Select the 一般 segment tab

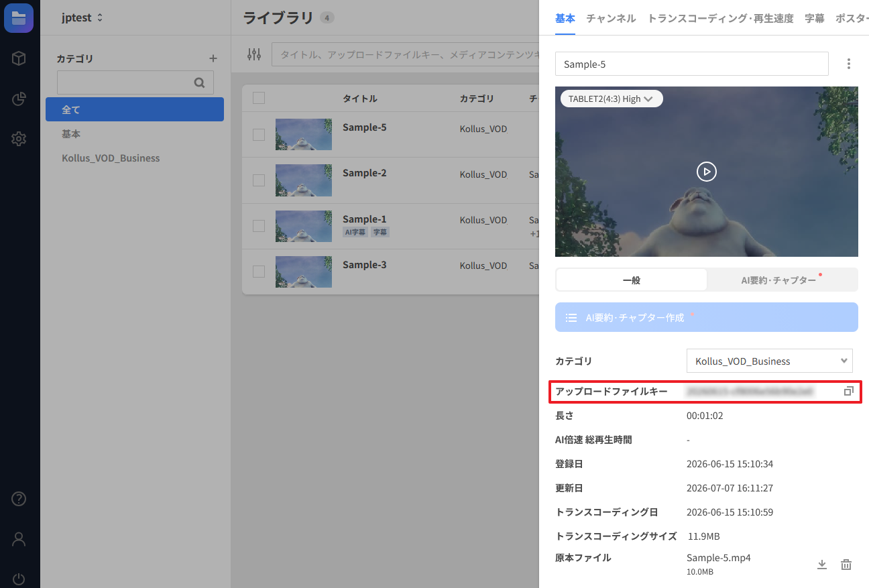pos(632,280)
